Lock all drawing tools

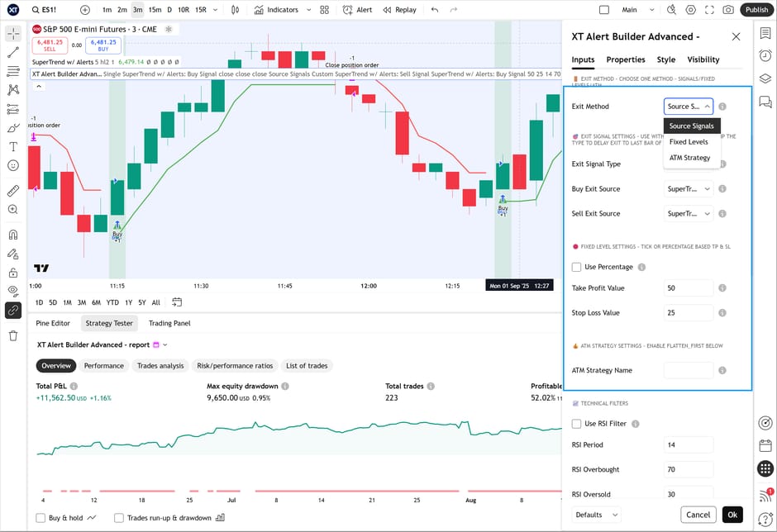(13, 273)
